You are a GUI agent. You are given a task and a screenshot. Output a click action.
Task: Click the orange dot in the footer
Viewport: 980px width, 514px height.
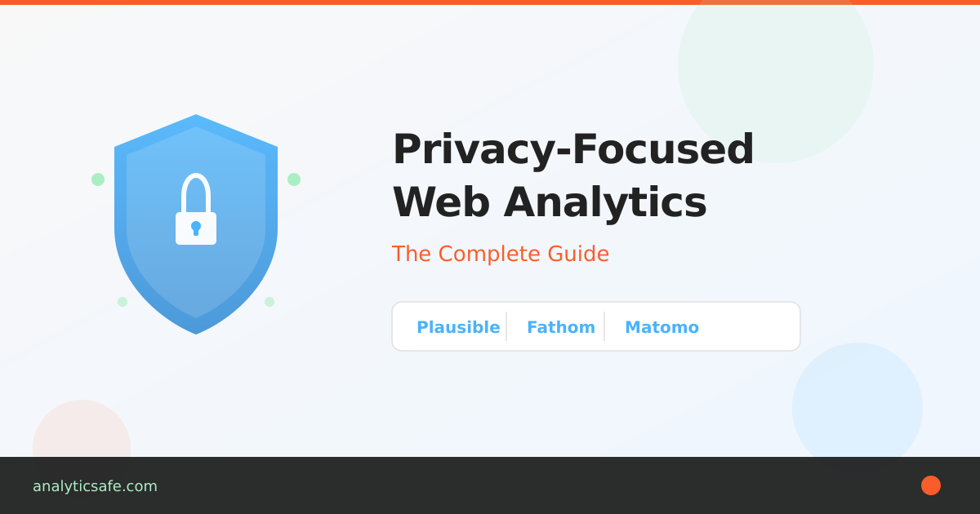point(931,485)
